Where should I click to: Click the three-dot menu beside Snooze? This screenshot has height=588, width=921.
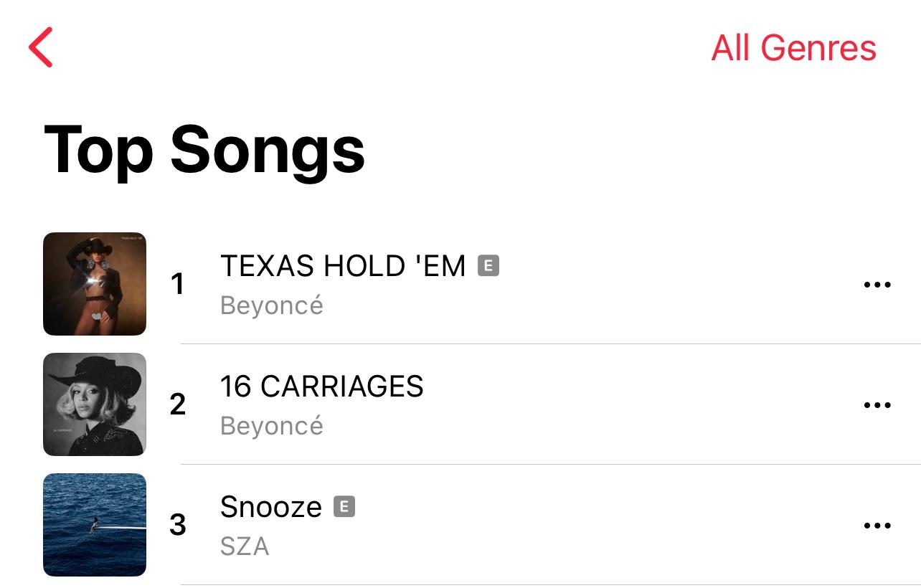click(x=877, y=526)
